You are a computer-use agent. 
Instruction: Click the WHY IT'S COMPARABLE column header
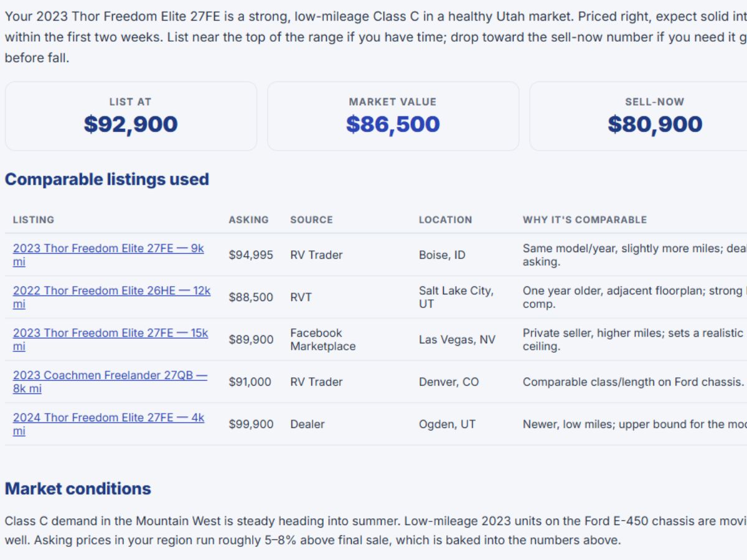(x=585, y=220)
